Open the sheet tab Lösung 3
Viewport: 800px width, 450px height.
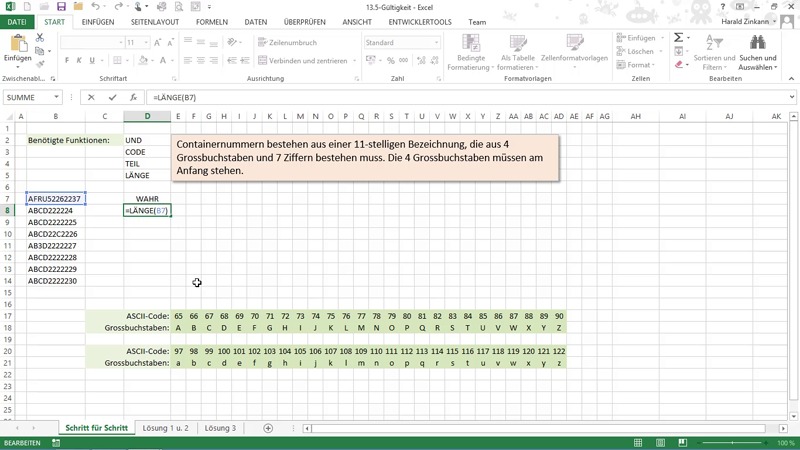pyautogui.click(x=220, y=428)
